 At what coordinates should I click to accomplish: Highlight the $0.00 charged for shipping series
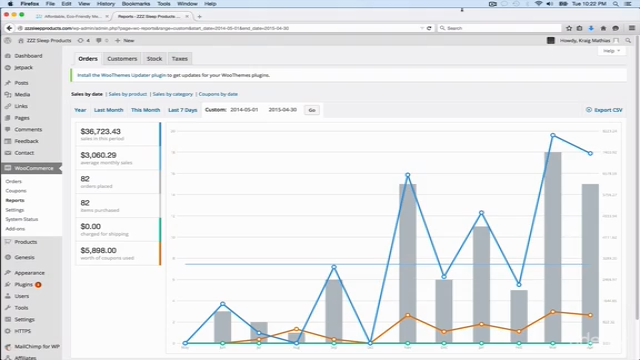(118, 229)
